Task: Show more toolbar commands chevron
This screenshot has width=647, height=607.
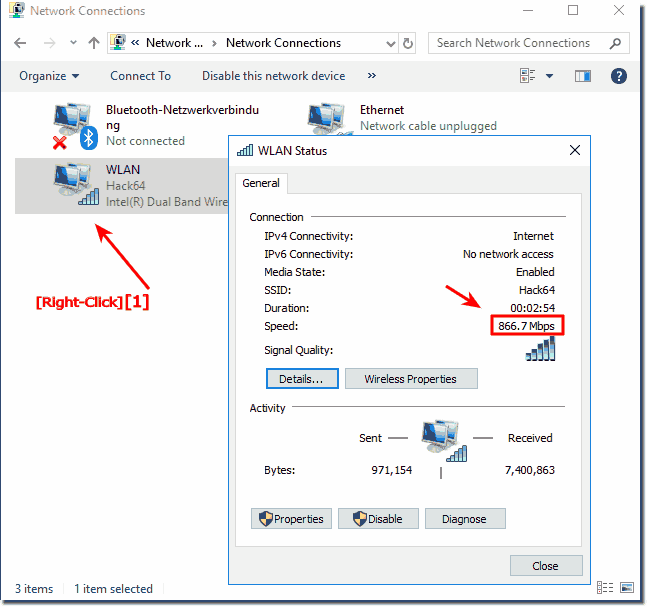Action: (x=372, y=76)
